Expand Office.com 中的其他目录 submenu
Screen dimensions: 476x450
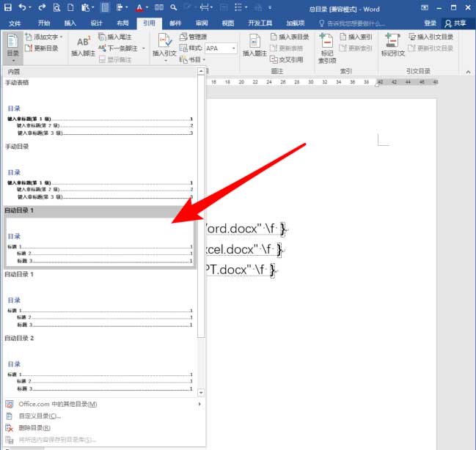pos(103,404)
